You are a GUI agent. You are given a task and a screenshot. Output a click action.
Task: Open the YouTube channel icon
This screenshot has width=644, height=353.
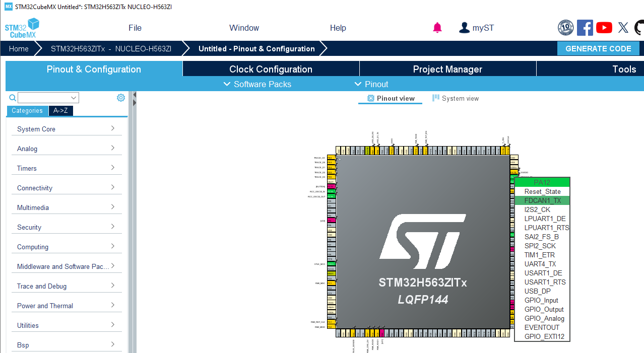click(604, 28)
